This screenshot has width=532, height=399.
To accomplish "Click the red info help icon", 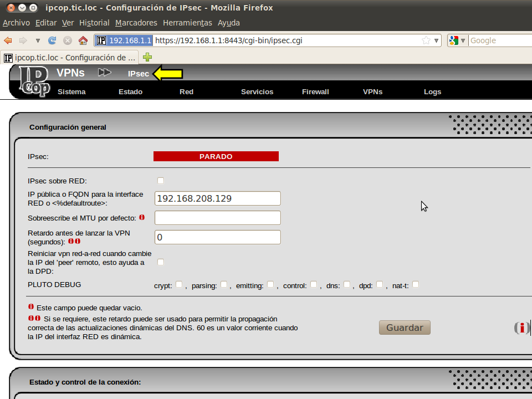I will pyautogui.click(x=521, y=328).
